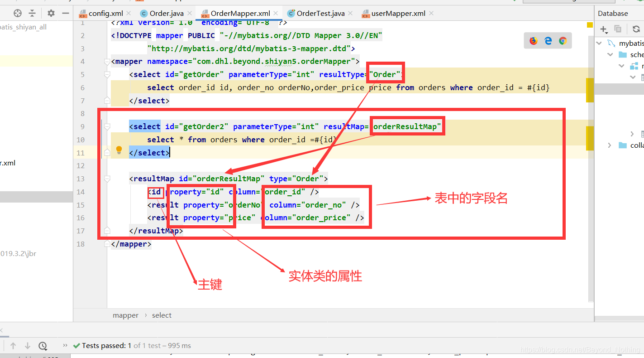Click the select breadcrumb
The height and width of the screenshot is (358, 644).
point(162,315)
